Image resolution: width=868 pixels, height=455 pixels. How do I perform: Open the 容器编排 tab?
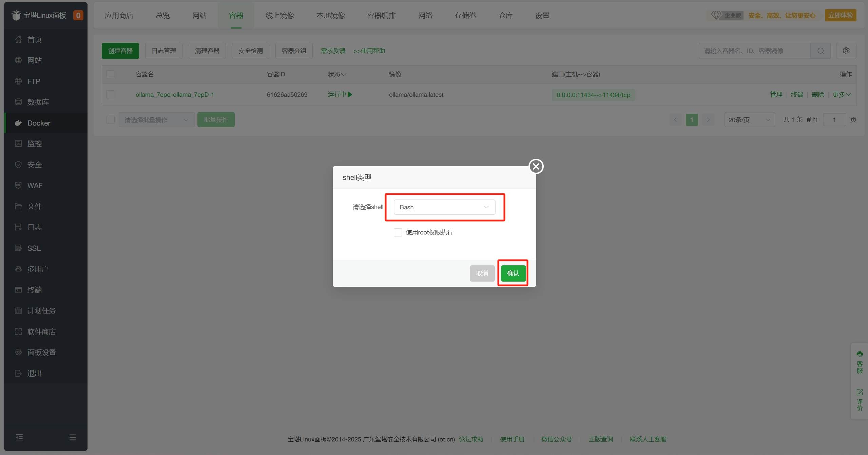381,16
